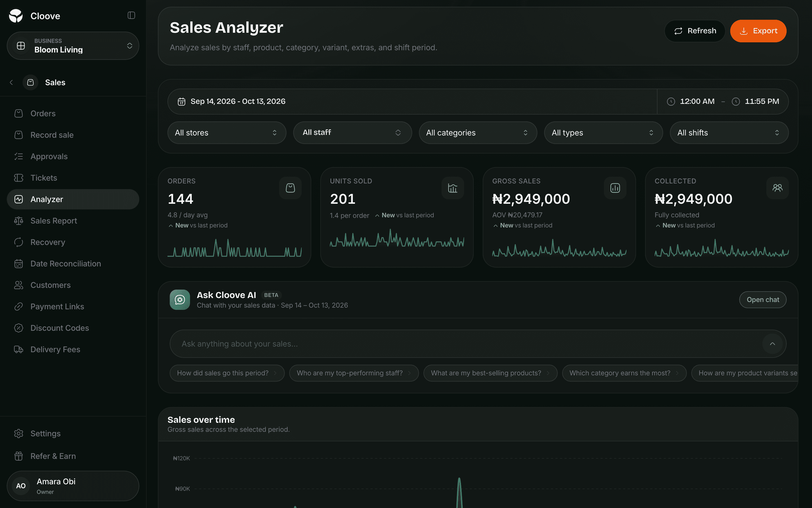
Task: Click the Units Sold value 201
Action: [343, 199]
